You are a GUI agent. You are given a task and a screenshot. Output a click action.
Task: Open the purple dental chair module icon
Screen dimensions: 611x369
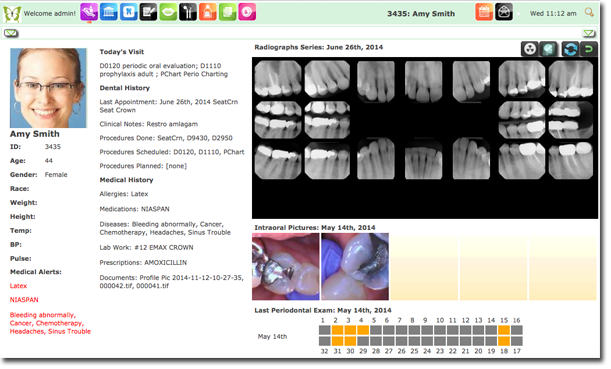tap(89, 12)
